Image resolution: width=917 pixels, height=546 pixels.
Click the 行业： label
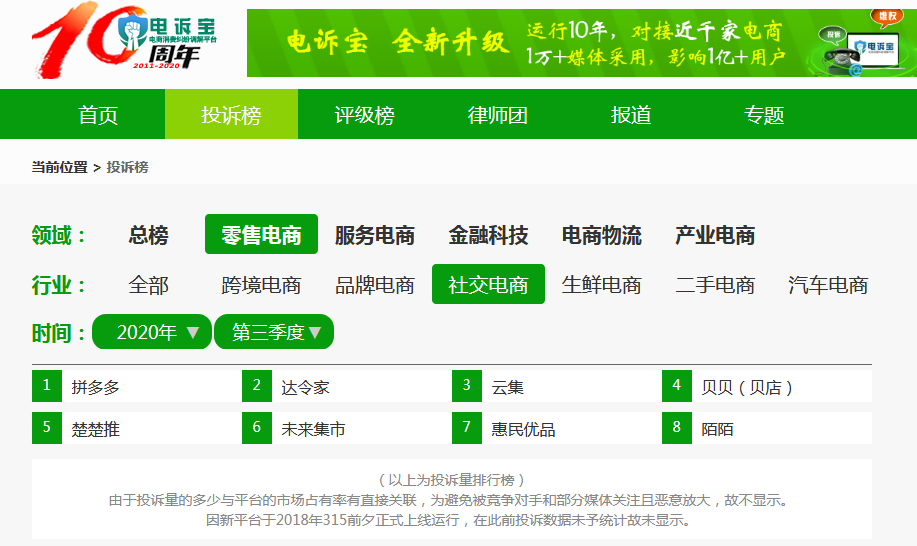pyautogui.click(x=59, y=285)
